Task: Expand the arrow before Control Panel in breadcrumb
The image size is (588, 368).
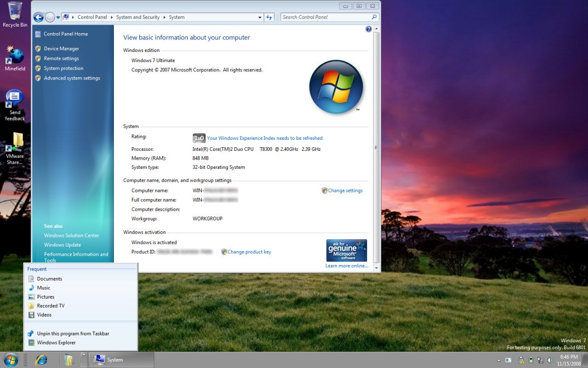Action: coord(73,17)
